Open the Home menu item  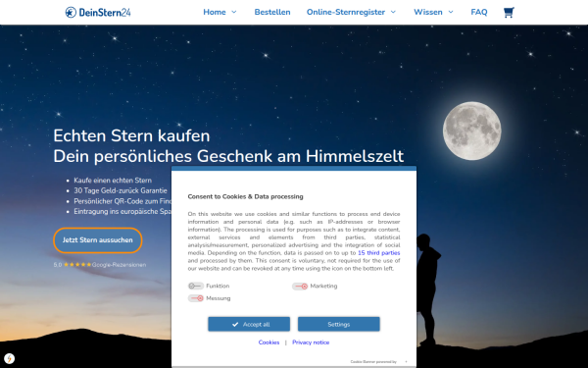215,12
